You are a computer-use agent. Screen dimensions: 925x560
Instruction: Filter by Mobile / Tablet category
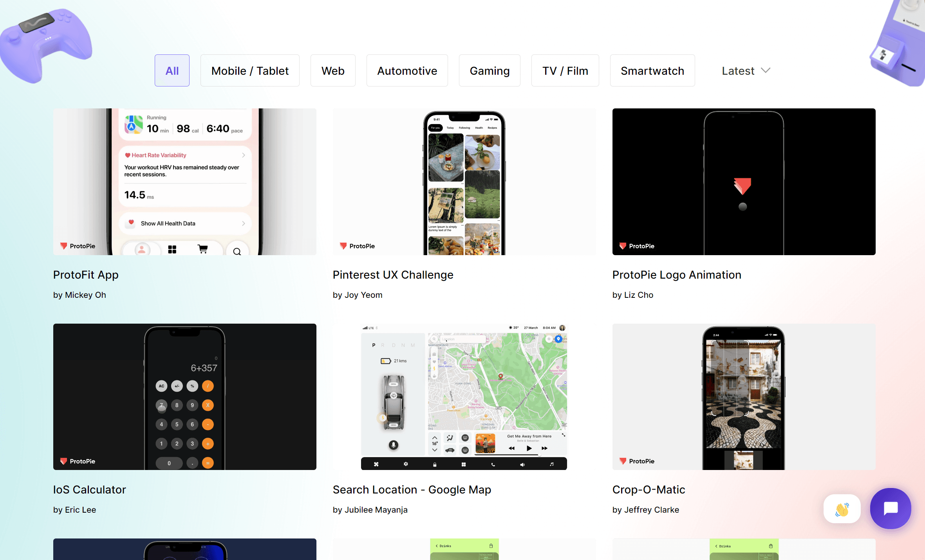[250, 71]
